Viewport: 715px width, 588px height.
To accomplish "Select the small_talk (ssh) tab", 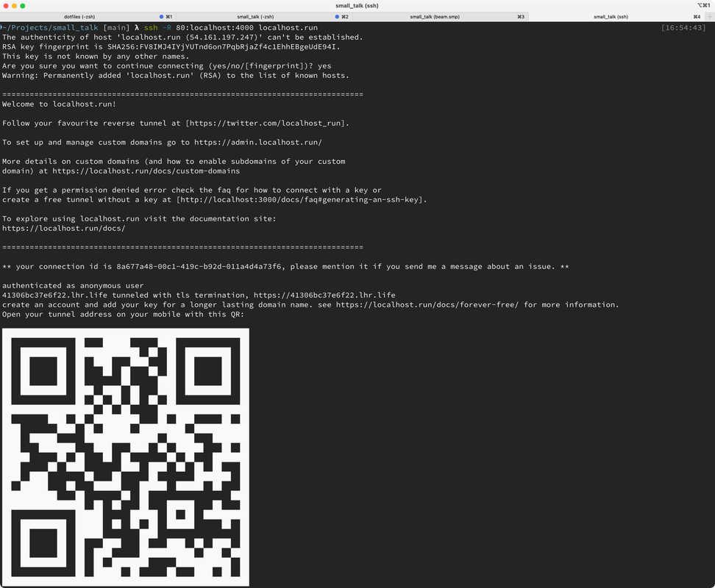I will point(611,17).
